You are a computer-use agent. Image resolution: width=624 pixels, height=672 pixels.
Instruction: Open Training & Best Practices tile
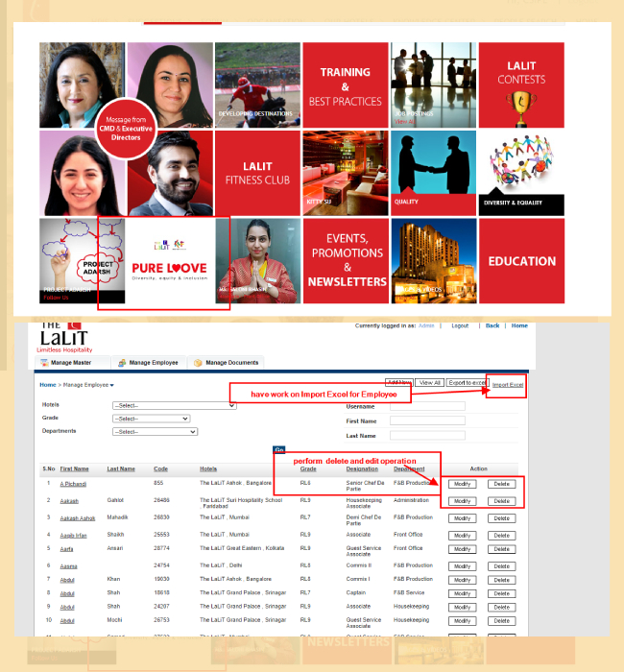click(346, 84)
